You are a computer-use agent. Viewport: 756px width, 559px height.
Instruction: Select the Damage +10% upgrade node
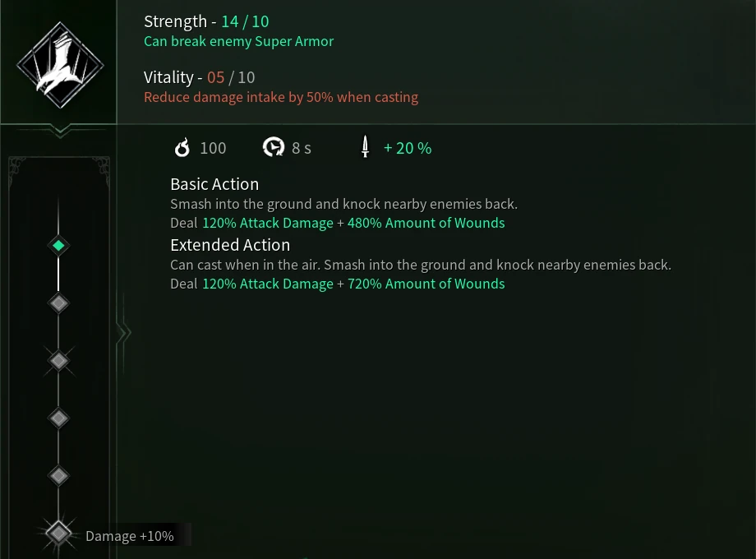pyautogui.click(x=58, y=534)
